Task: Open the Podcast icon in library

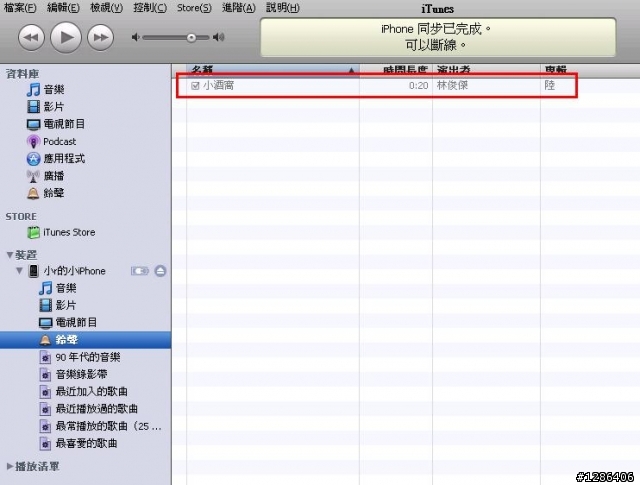Action: click(33, 142)
